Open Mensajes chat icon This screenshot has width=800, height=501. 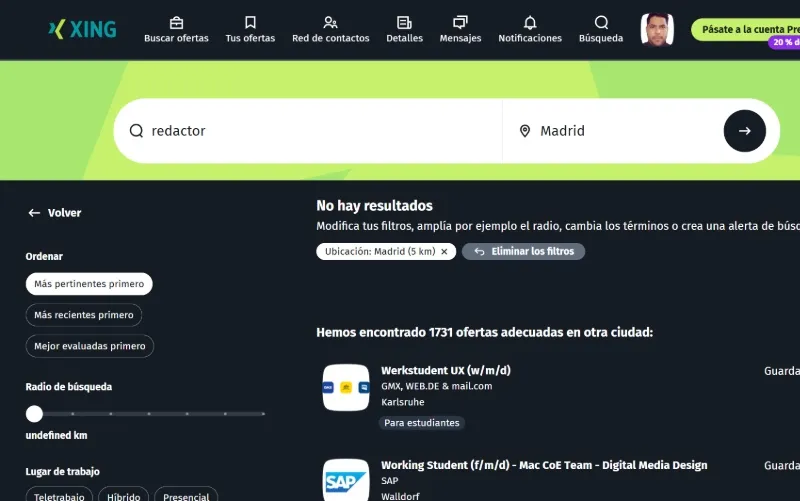(460, 23)
